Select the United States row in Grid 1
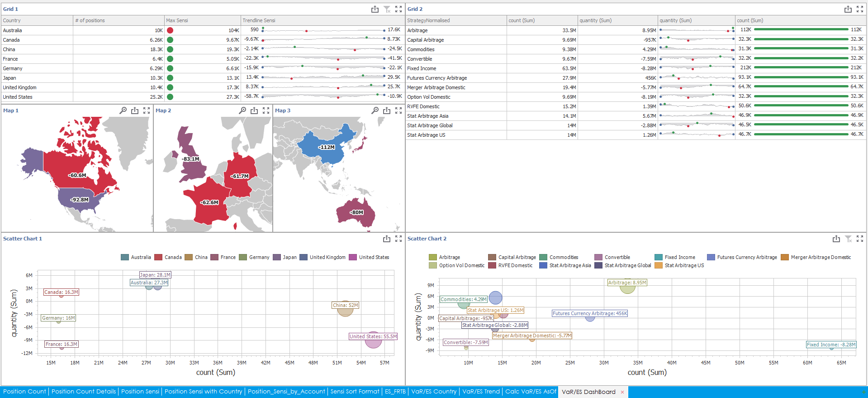 click(36, 97)
